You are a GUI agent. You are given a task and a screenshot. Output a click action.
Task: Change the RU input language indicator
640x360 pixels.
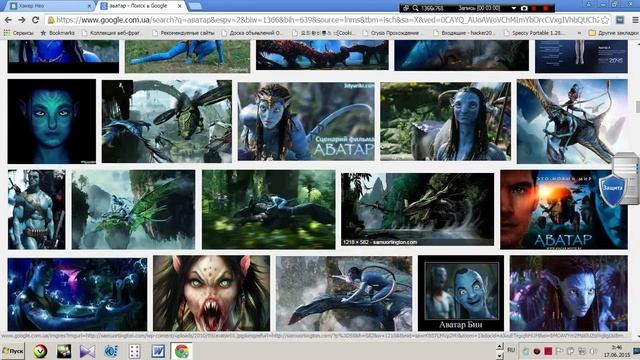(511, 350)
